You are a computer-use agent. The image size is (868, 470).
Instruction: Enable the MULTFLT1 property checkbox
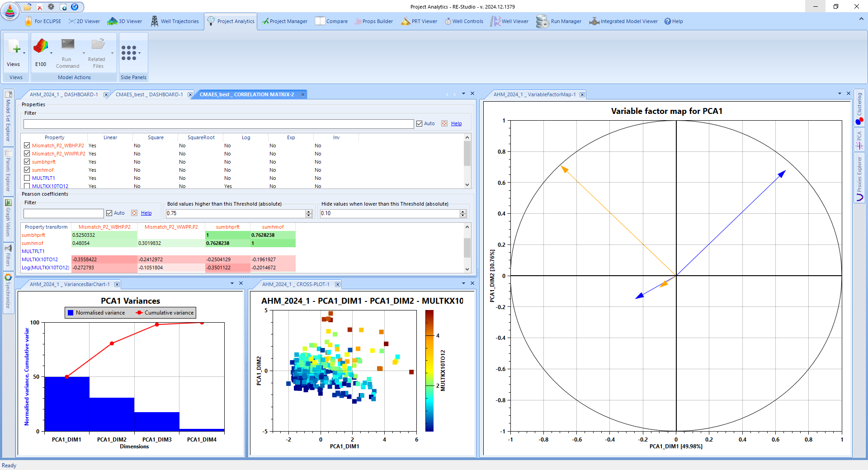pyautogui.click(x=27, y=178)
